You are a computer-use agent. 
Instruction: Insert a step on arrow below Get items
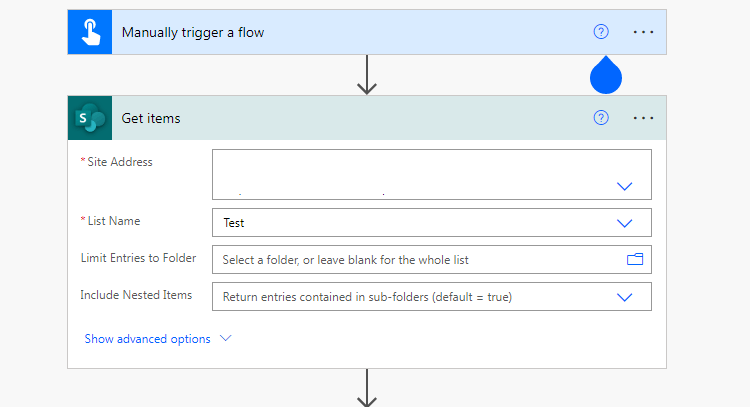pyautogui.click(x=367, y=388)
